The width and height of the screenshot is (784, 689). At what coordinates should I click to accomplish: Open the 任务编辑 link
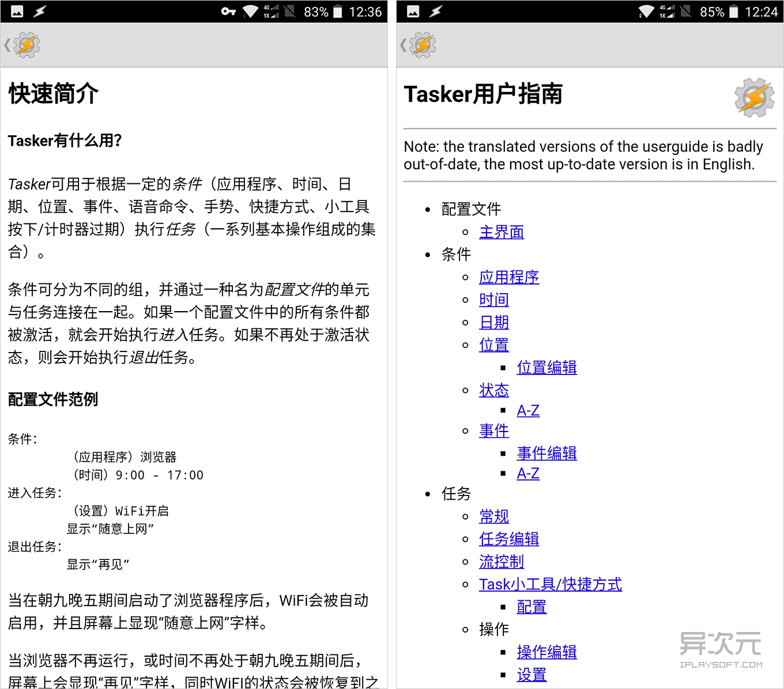pos(509,539)
